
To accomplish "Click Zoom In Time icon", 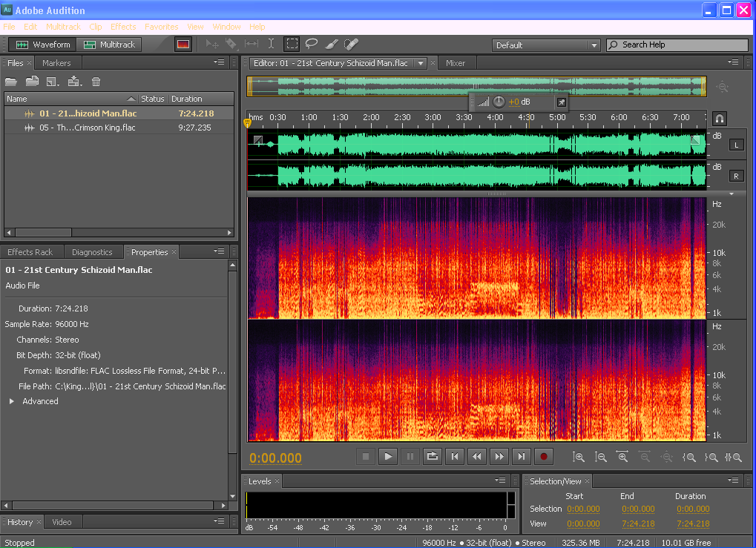I will (622, 457).
